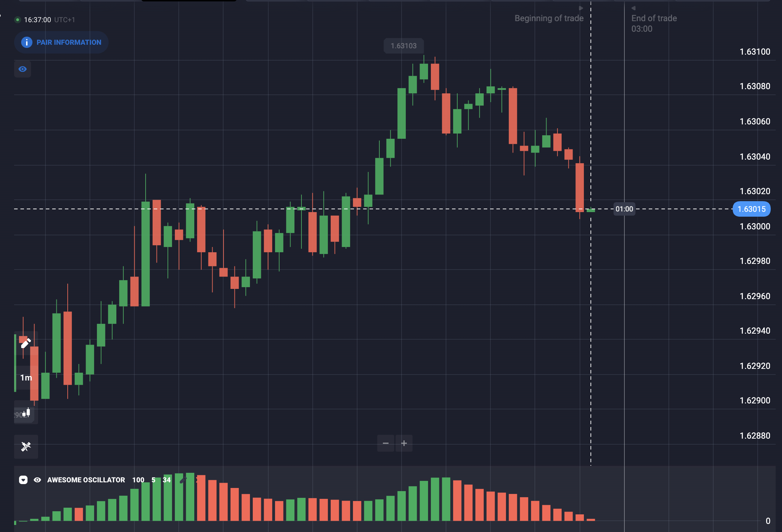Screen dimensions: 782x532
Task: Click the current price label 1.63015
Action: (x=751, y=209)
